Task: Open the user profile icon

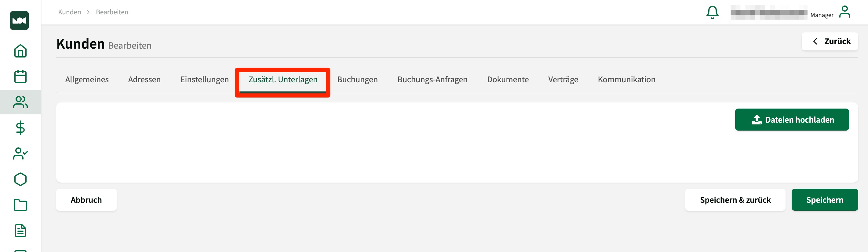Action: (844, 12)
